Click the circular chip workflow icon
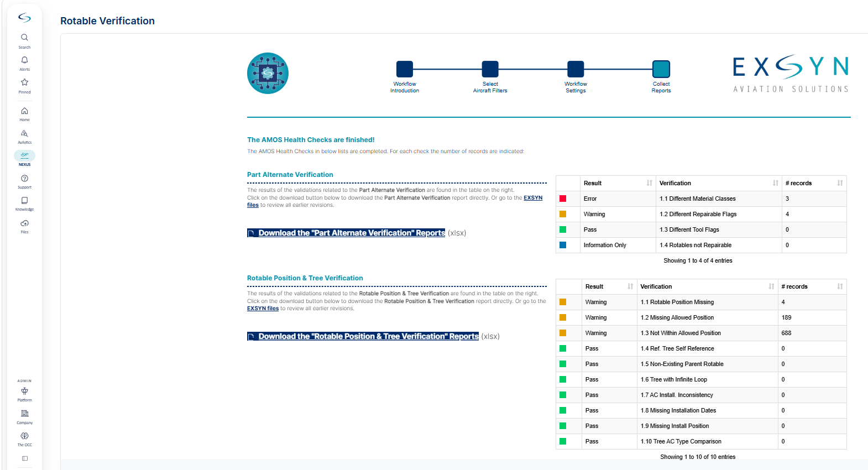 tap(268, 73)
